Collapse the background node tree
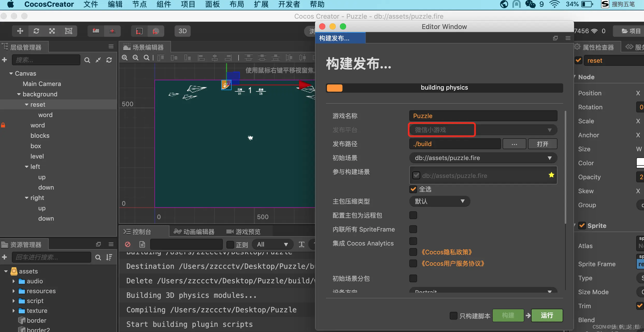This screenshot has height=332, width=644. (19, 94)
